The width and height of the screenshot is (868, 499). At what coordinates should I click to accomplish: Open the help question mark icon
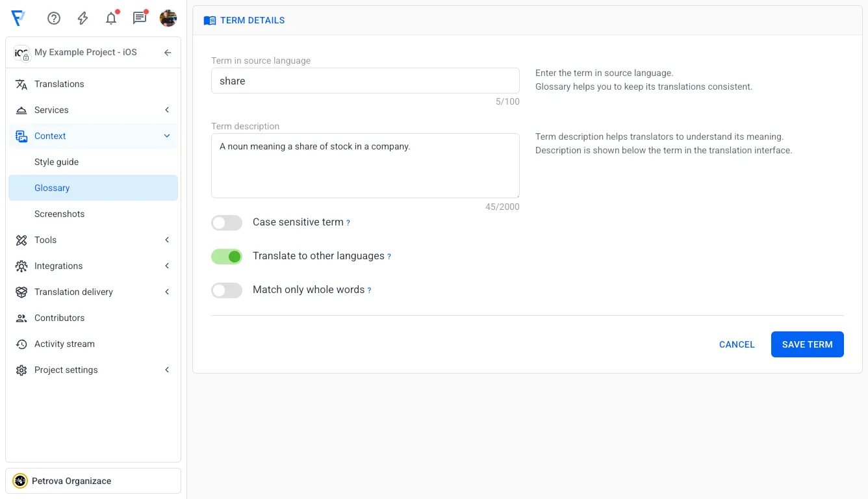tap(53, 18)
